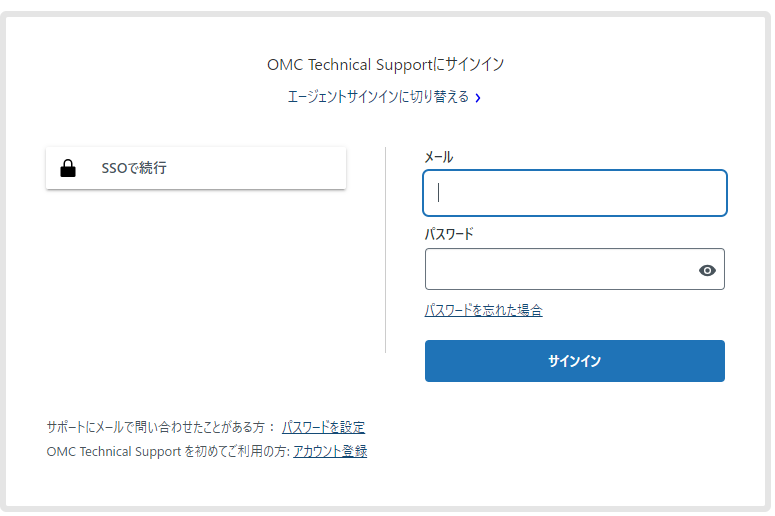
Task: Focus the メール input field
Action: tap(575, 193)
